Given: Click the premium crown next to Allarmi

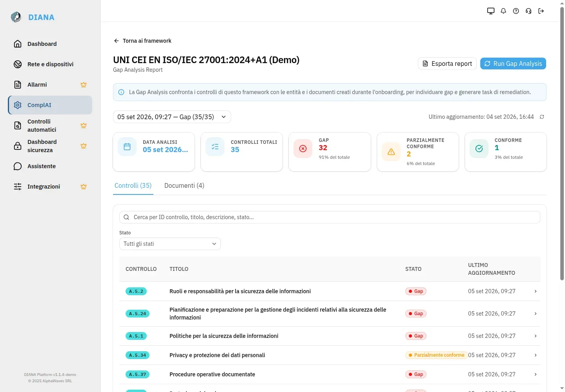Looking at the screenshot, I should 84,85.
